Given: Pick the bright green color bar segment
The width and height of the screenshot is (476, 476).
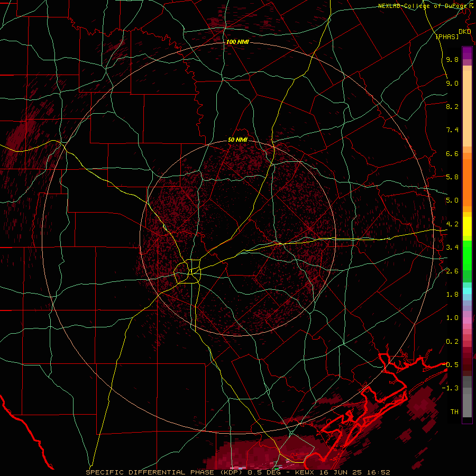Looking at the screenshot, I should [x=467, y=255].
